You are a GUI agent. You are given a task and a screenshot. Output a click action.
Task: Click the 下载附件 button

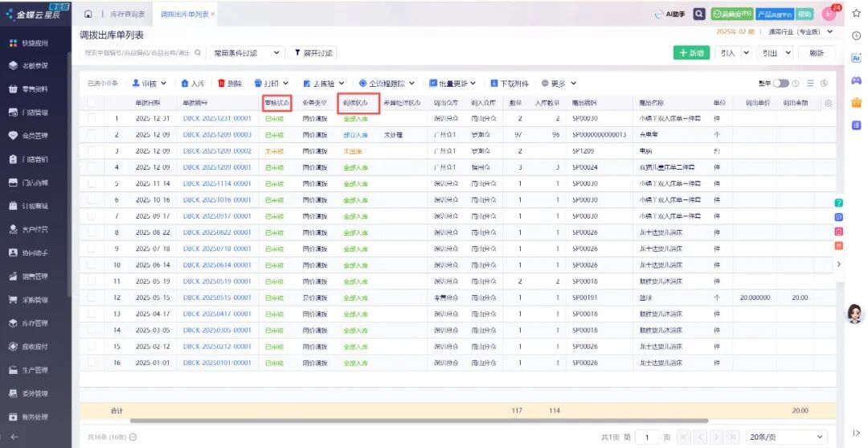(x=510, y=84)
